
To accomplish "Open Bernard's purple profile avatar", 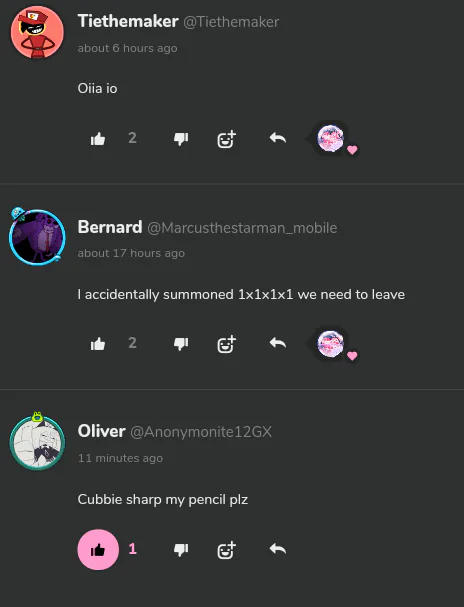I will point(37,237).
